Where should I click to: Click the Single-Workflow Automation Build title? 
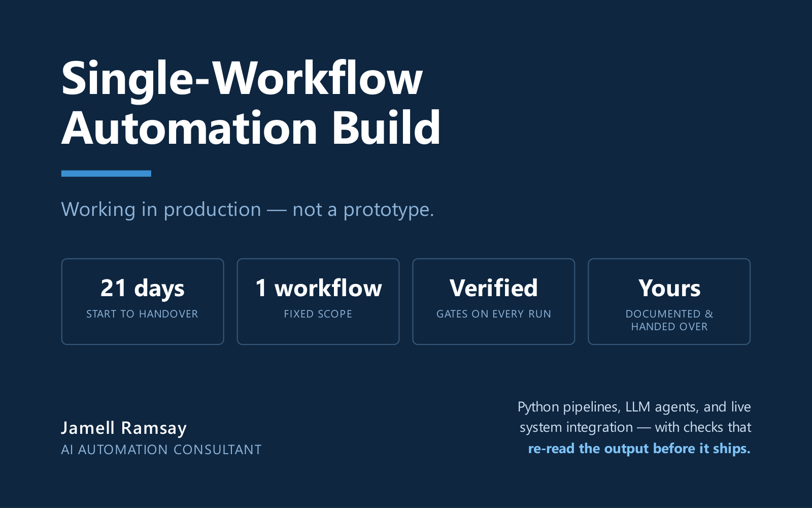coord(251,103)
